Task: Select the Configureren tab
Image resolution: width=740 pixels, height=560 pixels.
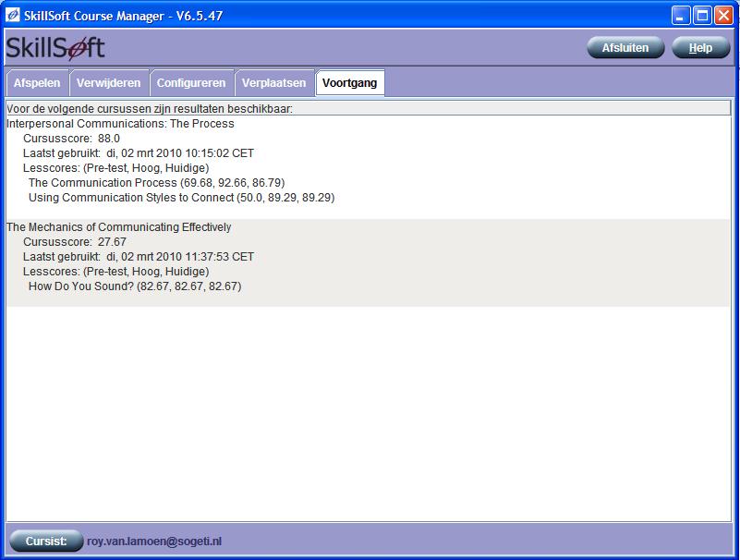Action: (x=191, y=83)
